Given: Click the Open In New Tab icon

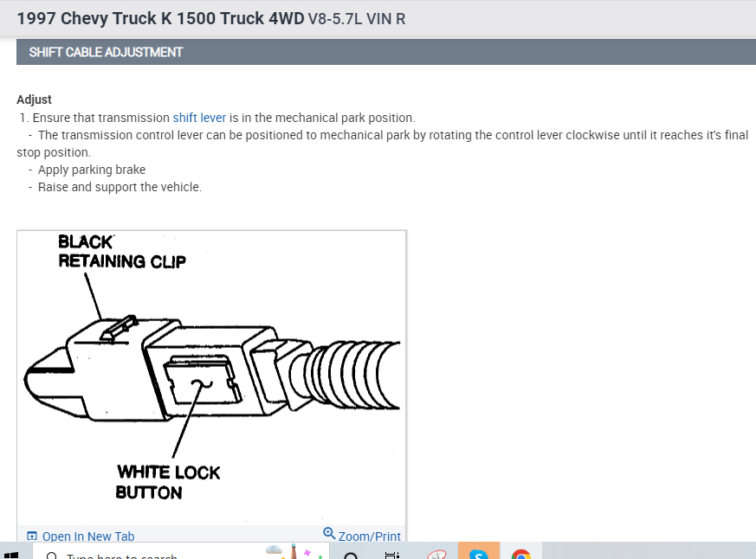Looking at the screenshot, I should coord(32,536).
